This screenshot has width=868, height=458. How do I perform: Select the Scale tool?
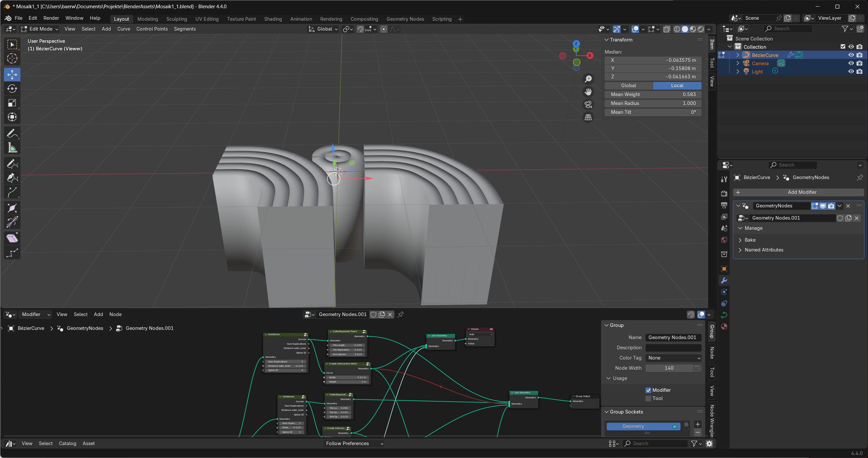pos(12,103)
